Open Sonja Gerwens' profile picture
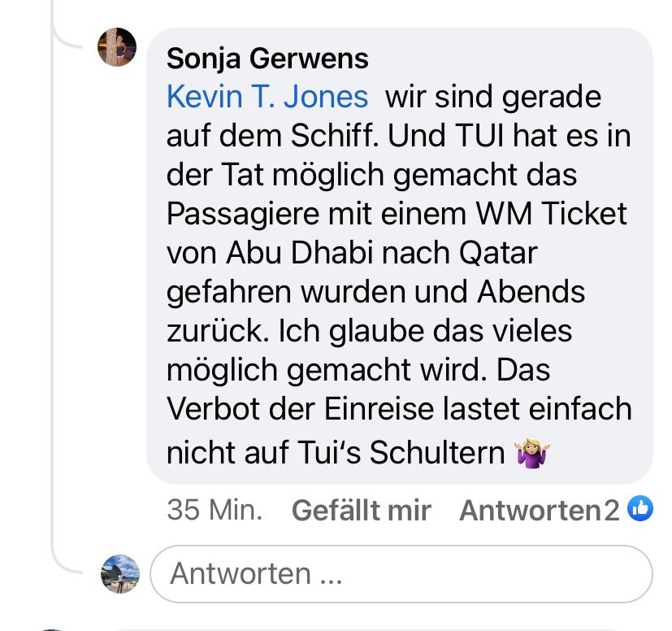 coord(116,46)
